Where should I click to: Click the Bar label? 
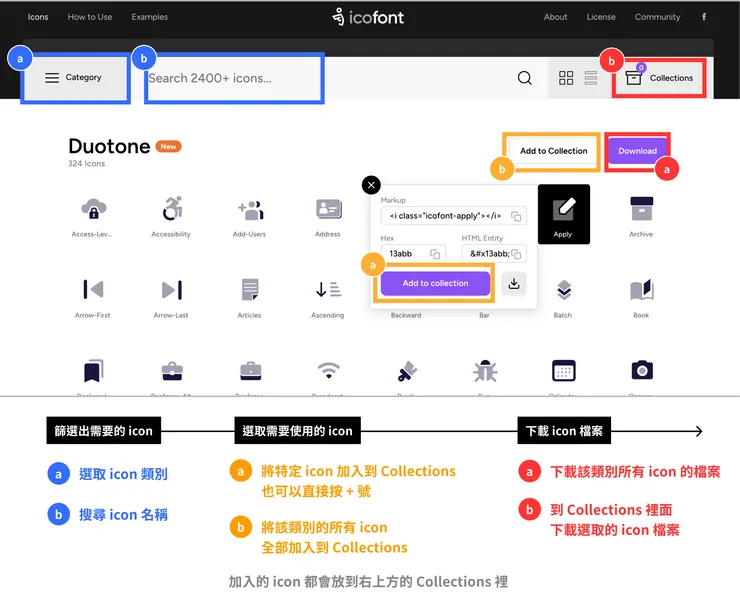pyautogui.click(x=484, y=315)
